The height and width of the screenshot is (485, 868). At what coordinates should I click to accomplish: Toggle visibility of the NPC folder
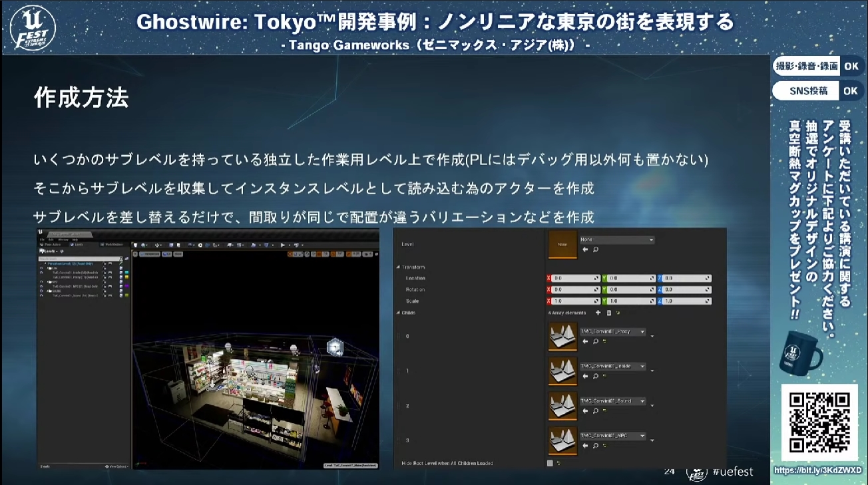41,281
